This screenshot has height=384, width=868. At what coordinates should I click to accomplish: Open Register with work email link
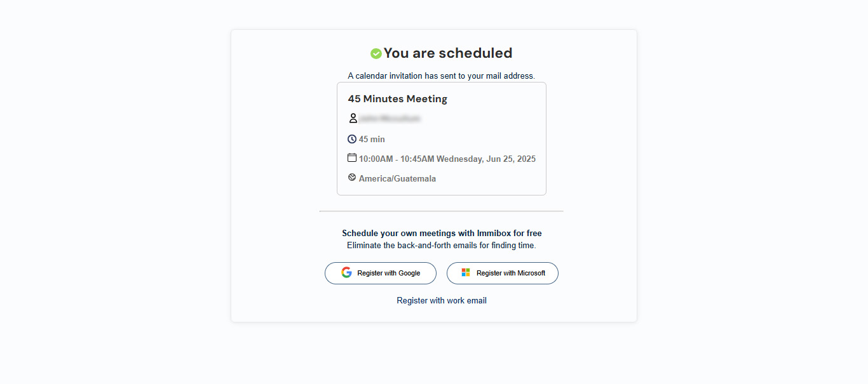(x=442, y=301)
